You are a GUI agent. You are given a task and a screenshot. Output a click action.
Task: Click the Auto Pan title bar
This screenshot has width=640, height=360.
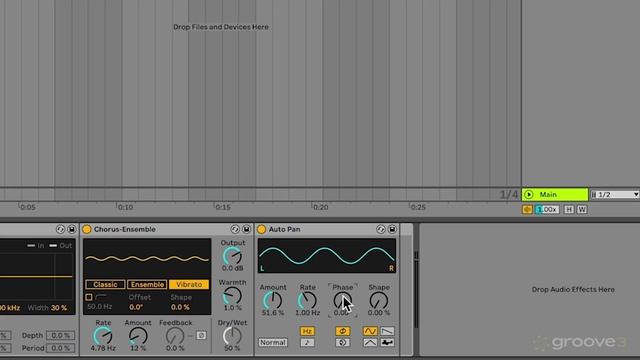(x=327, y=229)
